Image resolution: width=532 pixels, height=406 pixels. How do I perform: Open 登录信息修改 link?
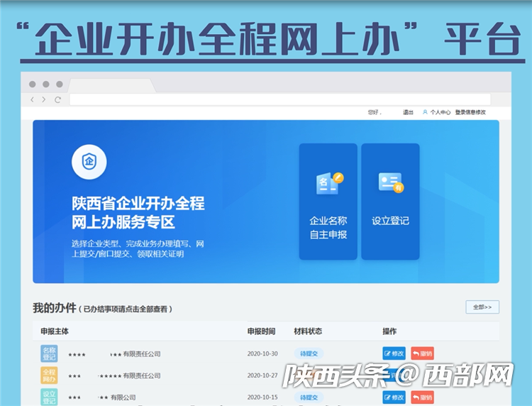click(470, 112)
